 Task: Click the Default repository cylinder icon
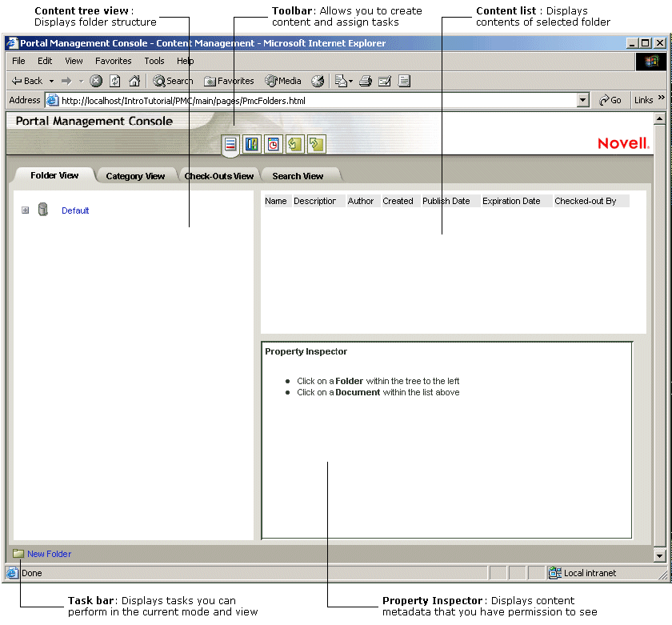pyautogui.click(x=43, y=210)
